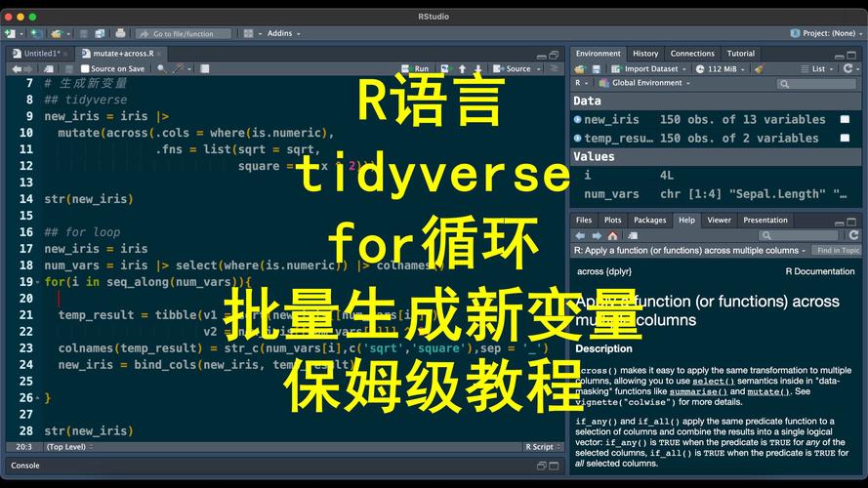868x488 pixels.
Task: Open the History tab
Action: pyautogui.click(x=645, y=54)
